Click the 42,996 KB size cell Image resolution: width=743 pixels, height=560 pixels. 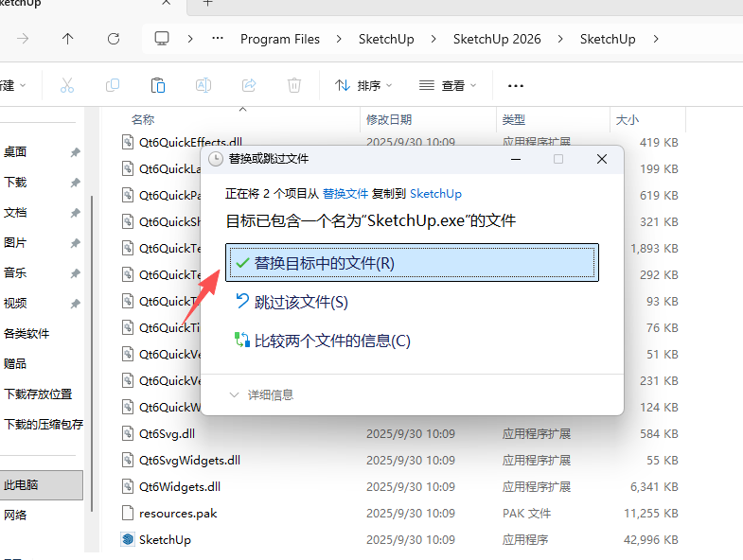tap(650, 539)
